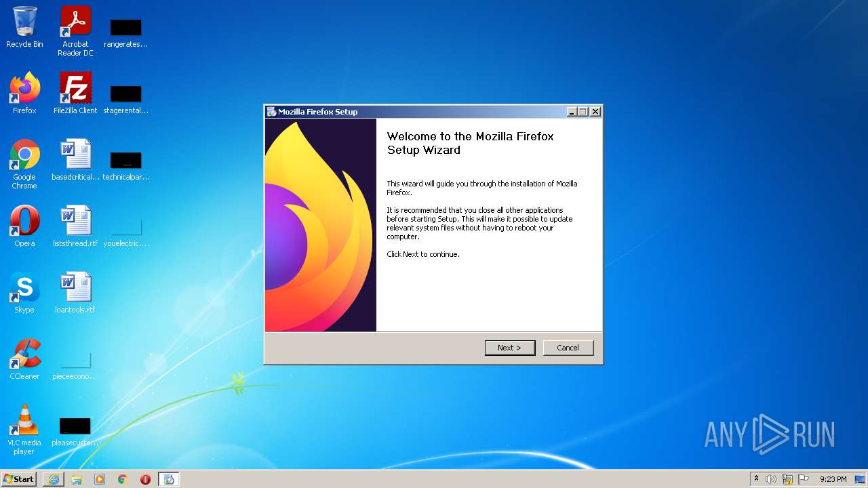Screen dimensions: 868x488
Task: Select the loantools.rtf document icon
Action: (x=75, y=293)
